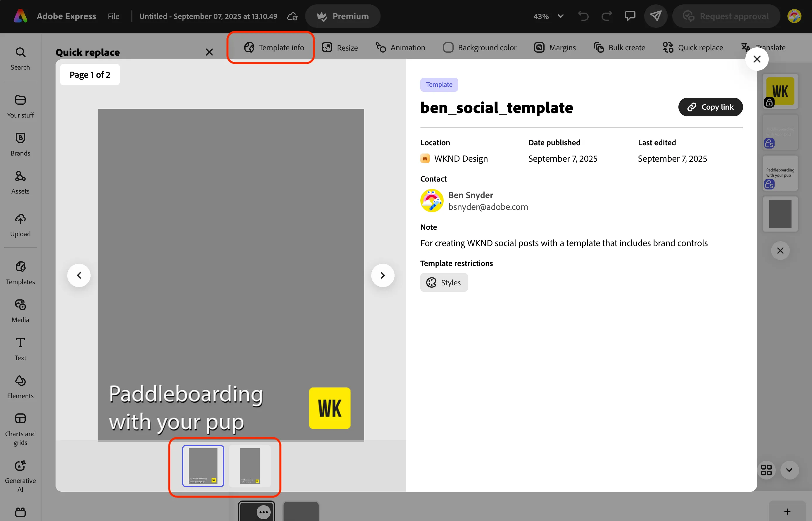
Task: Open the Elements panel
Action: [20, 387]
